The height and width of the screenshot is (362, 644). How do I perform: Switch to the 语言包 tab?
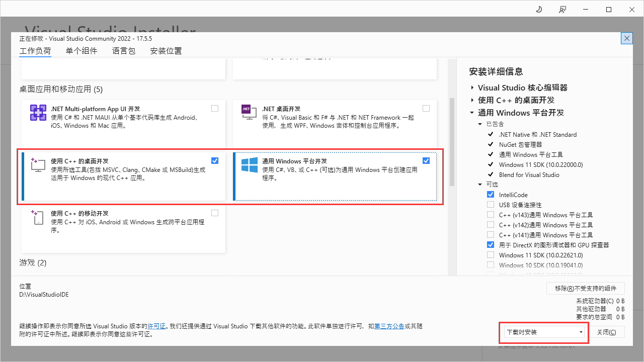[x=124, y=51]
